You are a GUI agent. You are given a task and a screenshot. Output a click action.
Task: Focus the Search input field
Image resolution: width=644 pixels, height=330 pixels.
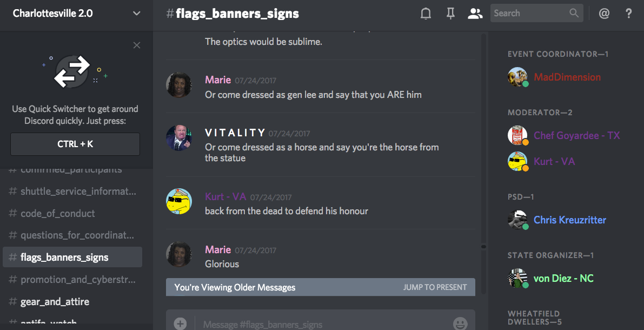(536, 13)
